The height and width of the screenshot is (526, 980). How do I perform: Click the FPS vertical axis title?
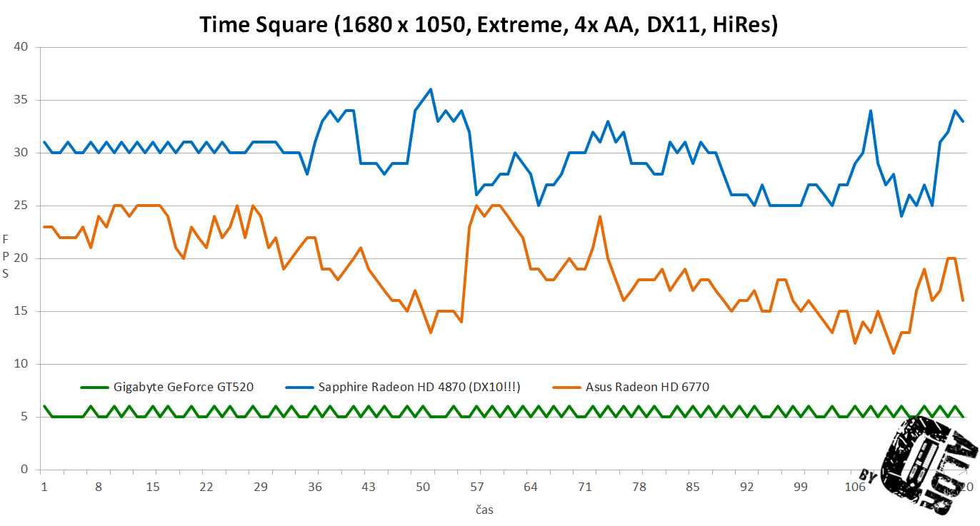pos(6,256)
